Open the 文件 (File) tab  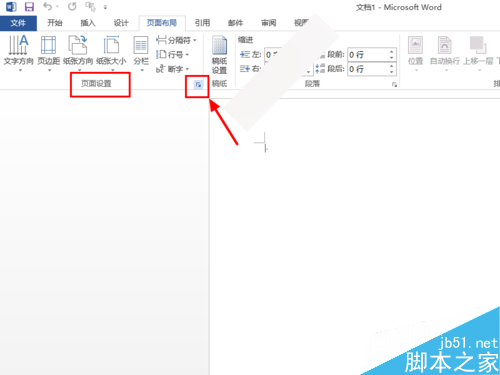[x=18, y=23]
